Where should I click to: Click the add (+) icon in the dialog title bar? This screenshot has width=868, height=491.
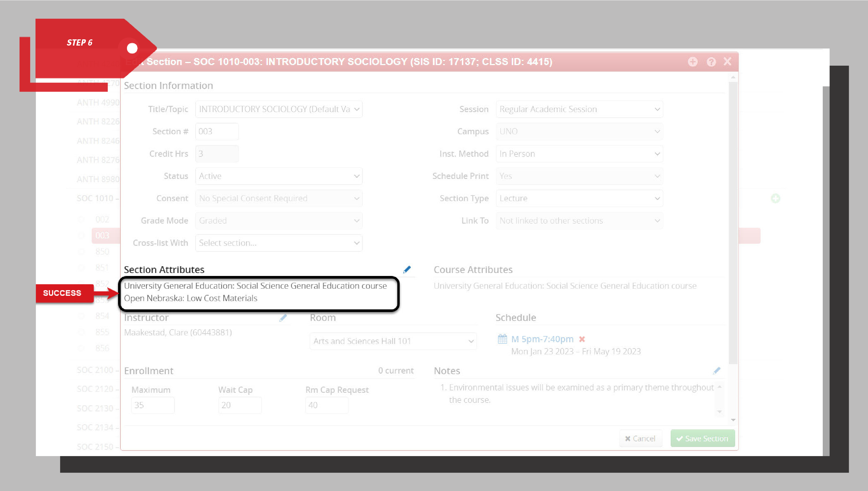click(693, 62)
